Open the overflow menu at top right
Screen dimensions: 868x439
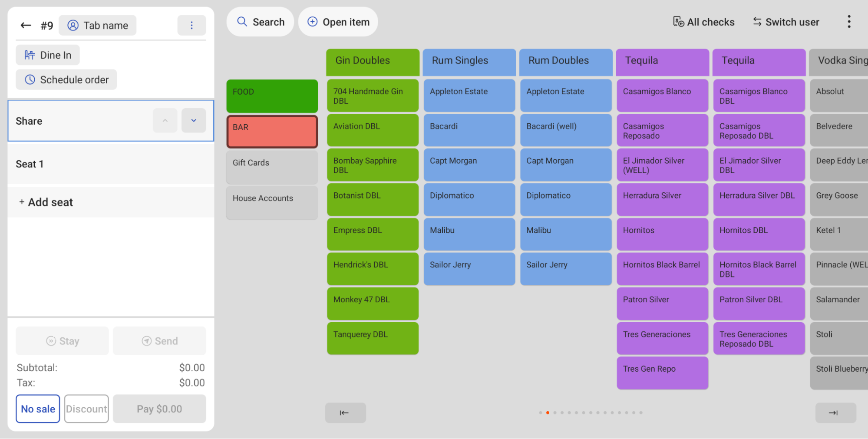tap(849, 21)
